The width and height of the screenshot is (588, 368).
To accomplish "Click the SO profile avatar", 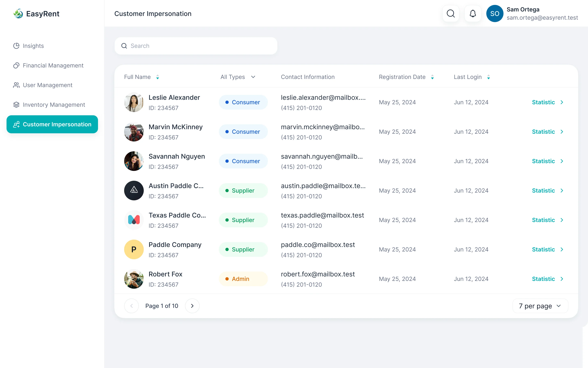I will [x=495, y=14].
